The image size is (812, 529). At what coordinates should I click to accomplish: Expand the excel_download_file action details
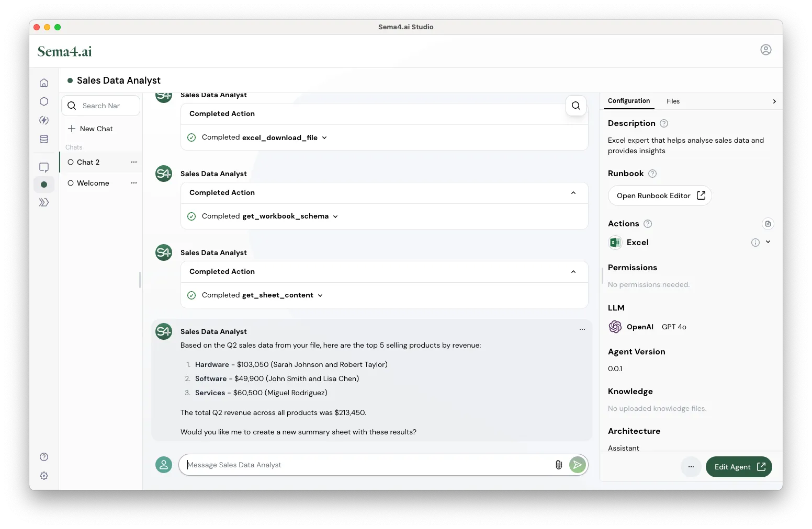click(324, 138)
